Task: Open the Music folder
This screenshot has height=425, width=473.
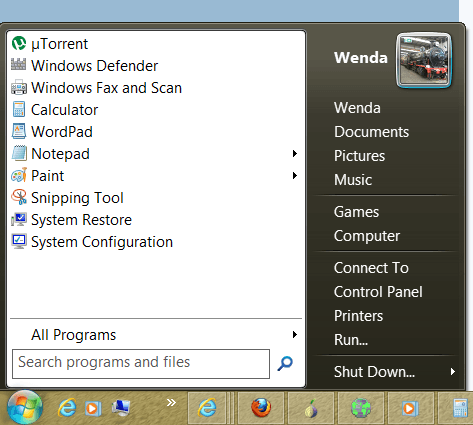Action: pos(353,180)
